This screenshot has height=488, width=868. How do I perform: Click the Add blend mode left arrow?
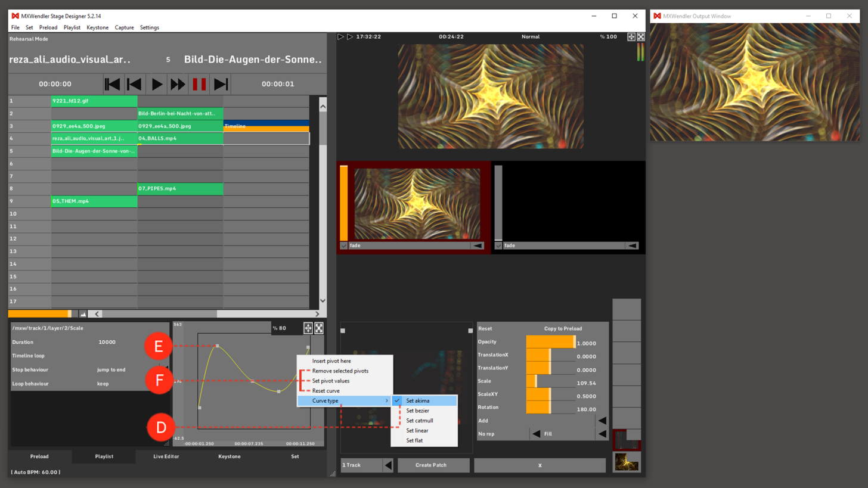(x=601, y=420)
